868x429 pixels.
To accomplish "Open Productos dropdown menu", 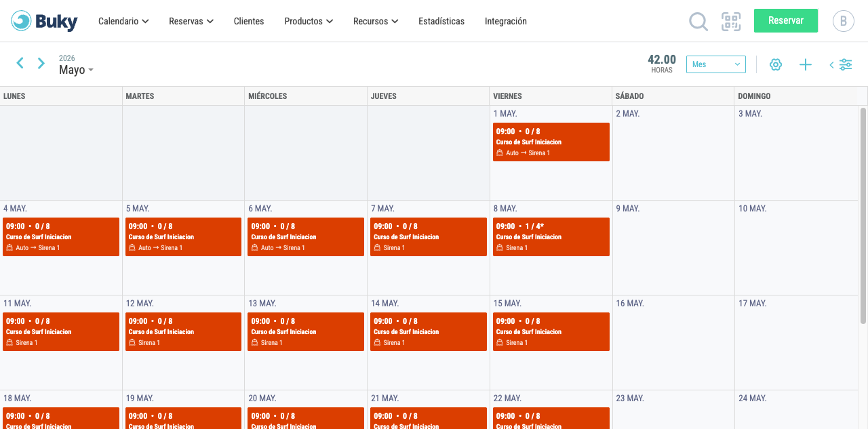I will pyautogui.click(x=309, y=21).
